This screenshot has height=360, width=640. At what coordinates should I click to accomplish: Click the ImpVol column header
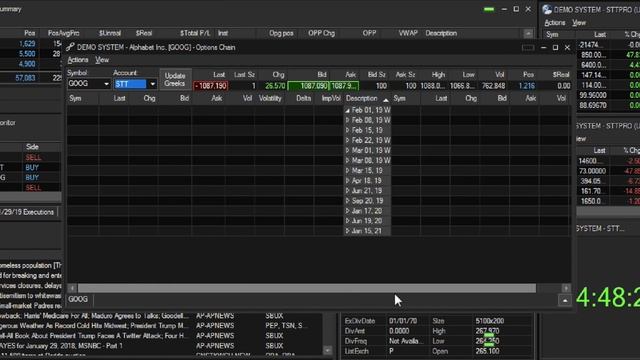330,98
